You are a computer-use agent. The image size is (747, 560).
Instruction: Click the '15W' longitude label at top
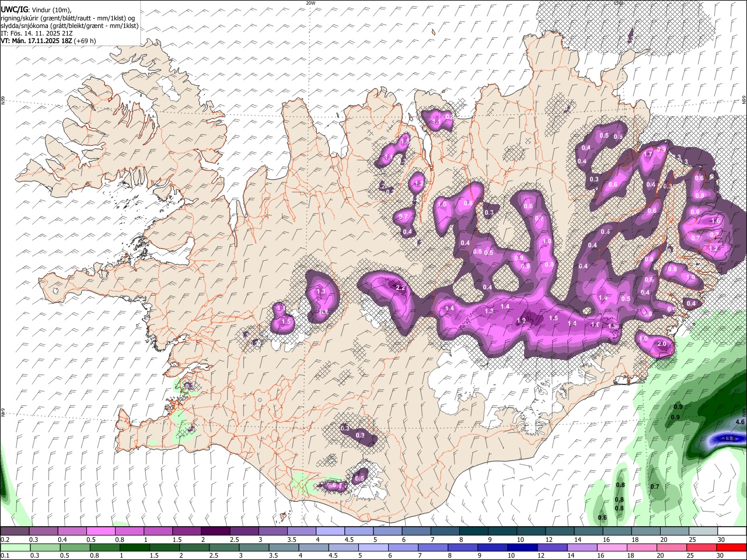(x=618, y=2)
